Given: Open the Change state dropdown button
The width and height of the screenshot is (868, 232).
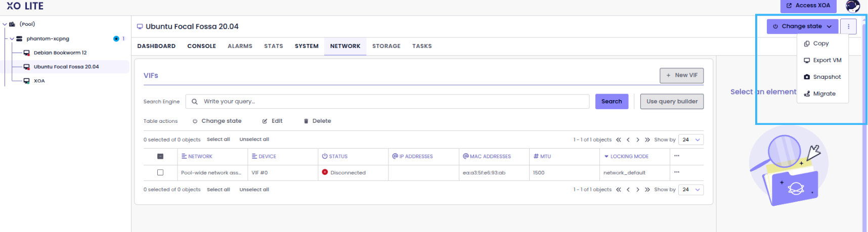Looking at the screenshot, I should (x=802, y=26).
